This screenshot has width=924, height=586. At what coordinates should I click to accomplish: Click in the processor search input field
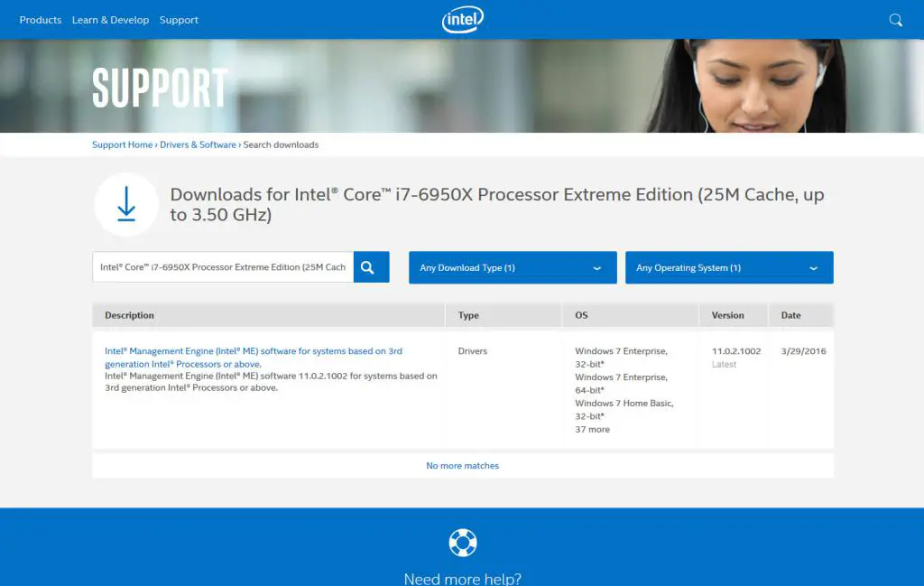pyautogui.click(x=222, y=267)
